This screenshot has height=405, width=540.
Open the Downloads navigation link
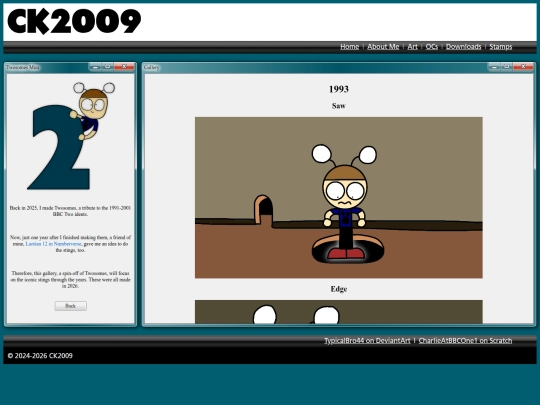pos(464,46)
